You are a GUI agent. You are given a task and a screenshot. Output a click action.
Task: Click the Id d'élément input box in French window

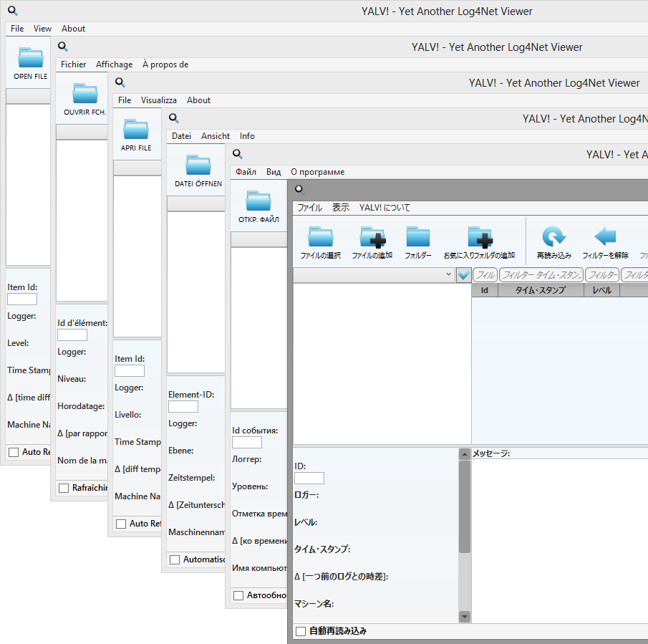tap(72, 335)
